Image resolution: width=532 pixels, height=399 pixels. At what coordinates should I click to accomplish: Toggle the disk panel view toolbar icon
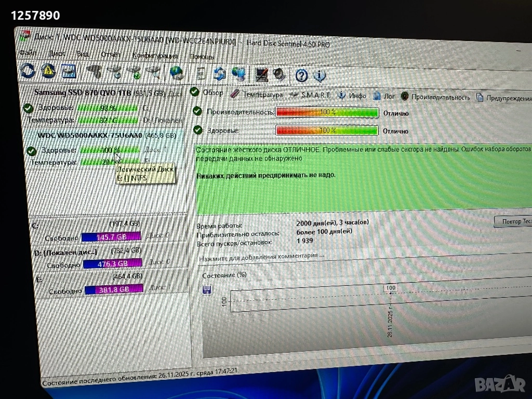pos(69,71)
